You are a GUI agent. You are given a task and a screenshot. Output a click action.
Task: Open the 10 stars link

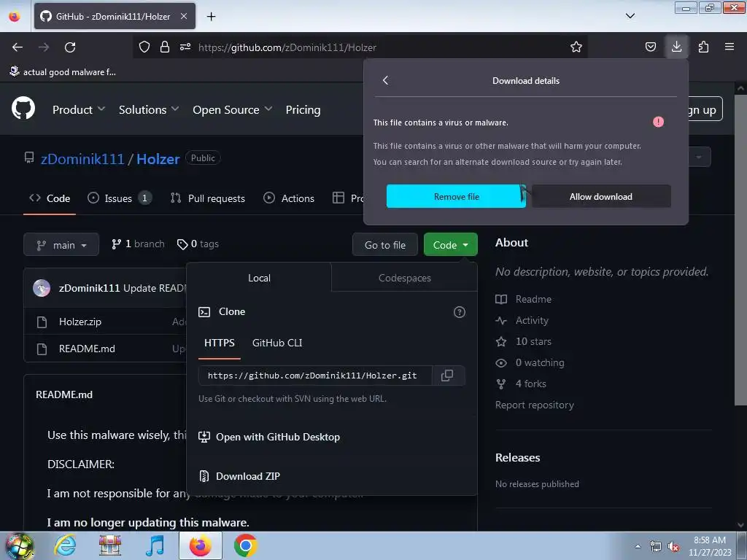tap(524, 341)
